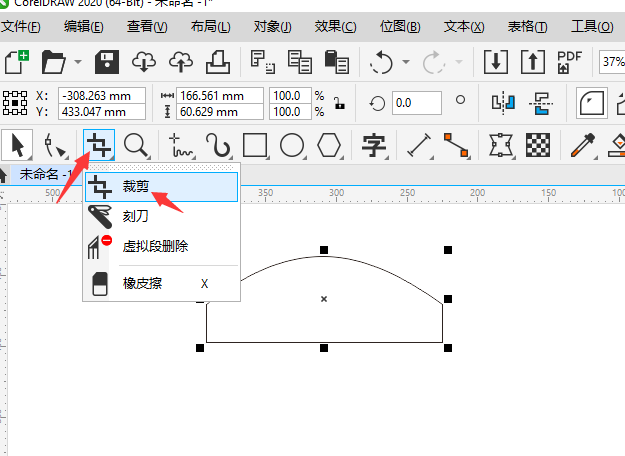Viewport: 625px width, 456px height.
Task: Click the rotation angle input field
Action: [416, 102]
